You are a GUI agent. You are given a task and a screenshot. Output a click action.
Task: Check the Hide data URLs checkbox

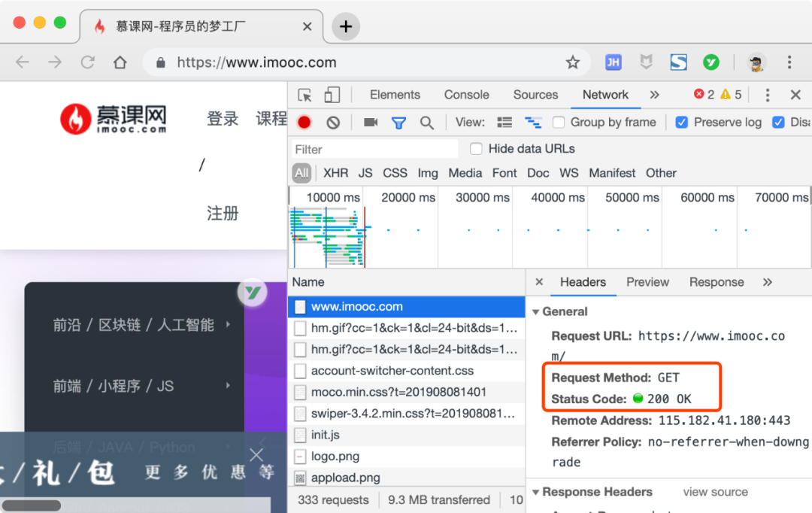pos(476,148)
